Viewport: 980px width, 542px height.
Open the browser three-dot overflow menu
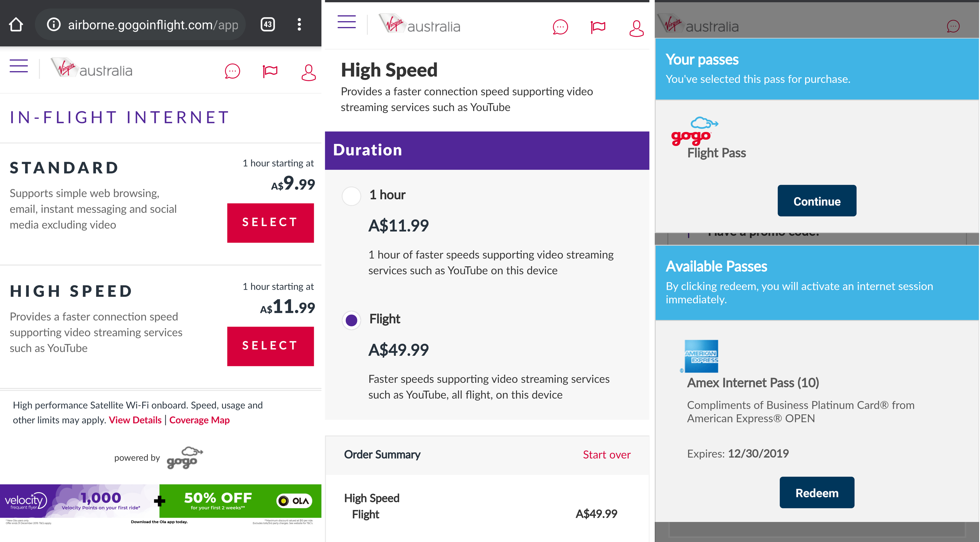[299, 25]
